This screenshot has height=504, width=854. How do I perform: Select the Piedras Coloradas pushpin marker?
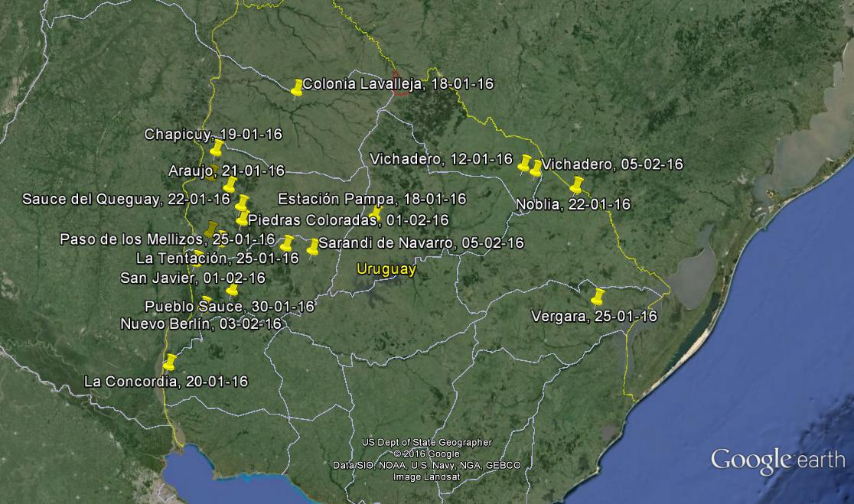pos(242,219)
